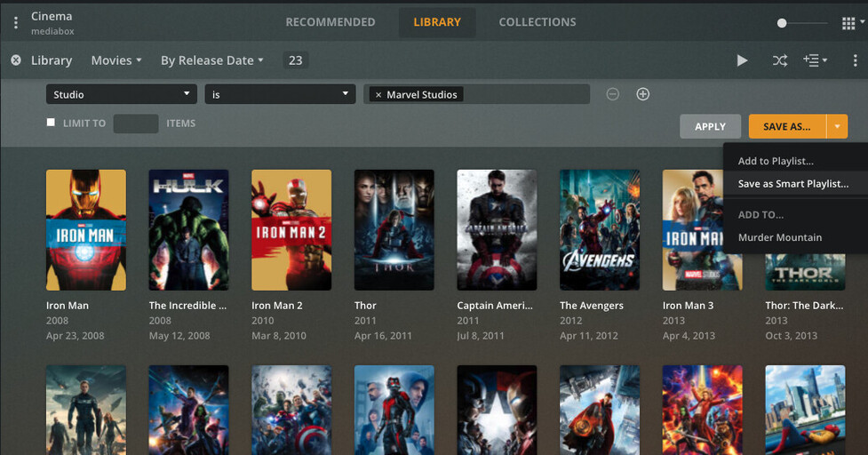The height and width of the screenshot is (455, 868).
Task: Open the Cinema server options menu
Action: [15, 23]
